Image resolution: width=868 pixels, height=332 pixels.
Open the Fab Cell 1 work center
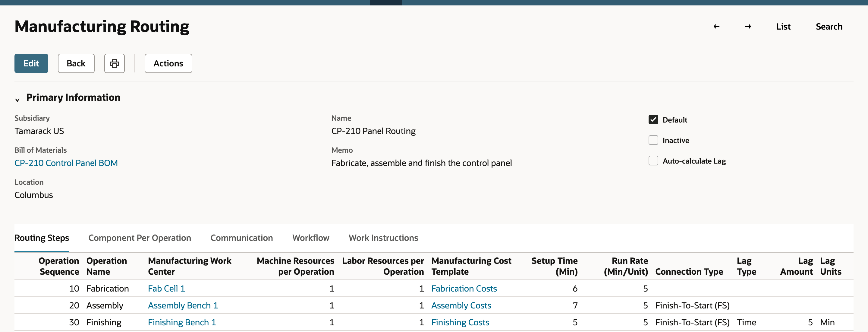tap(166, 289)
